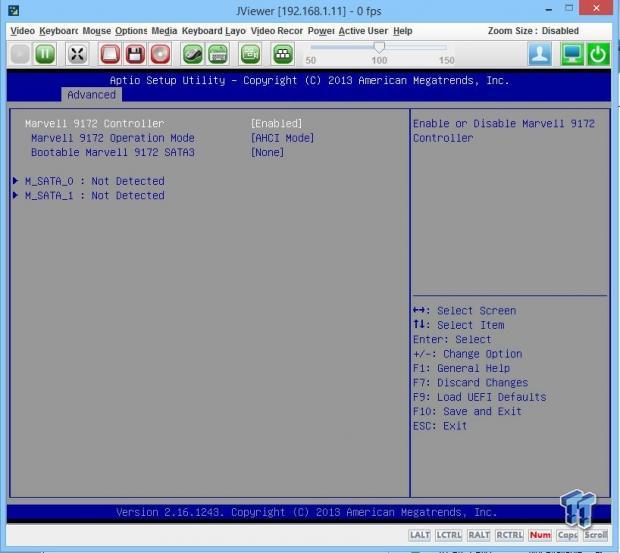Click the Select Screen hint line
The image size is (620, 553).
(464, 311)
